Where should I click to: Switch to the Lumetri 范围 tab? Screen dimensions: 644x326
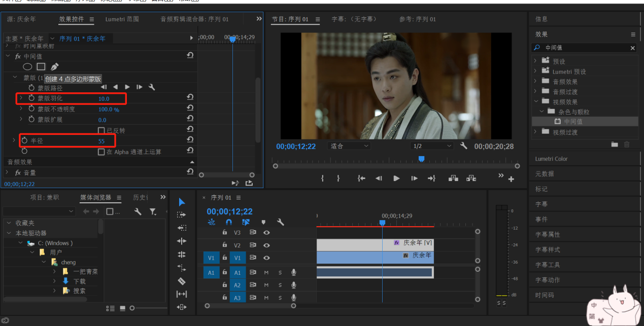(122, 19)
